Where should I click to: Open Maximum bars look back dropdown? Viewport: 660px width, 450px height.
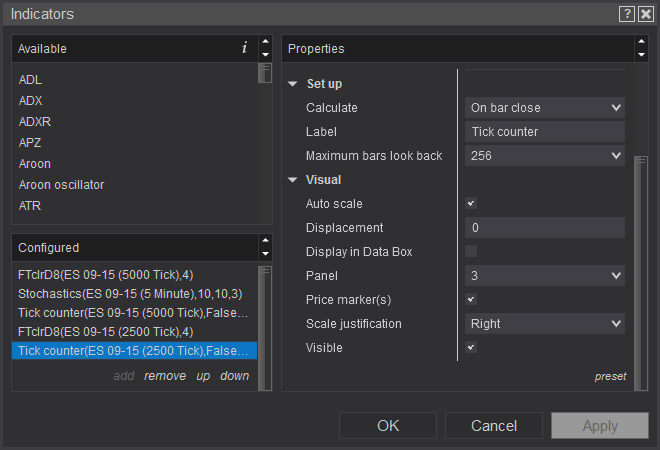coord(545,156)
